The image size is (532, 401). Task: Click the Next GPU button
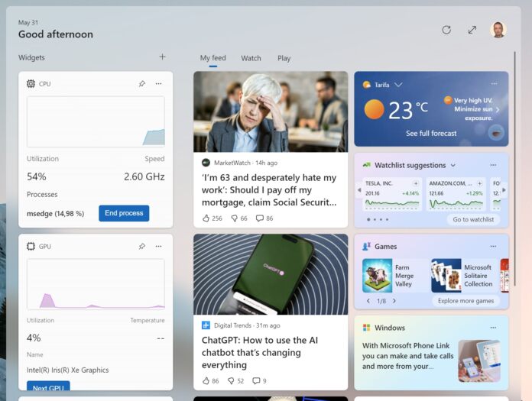pos(48,386)
